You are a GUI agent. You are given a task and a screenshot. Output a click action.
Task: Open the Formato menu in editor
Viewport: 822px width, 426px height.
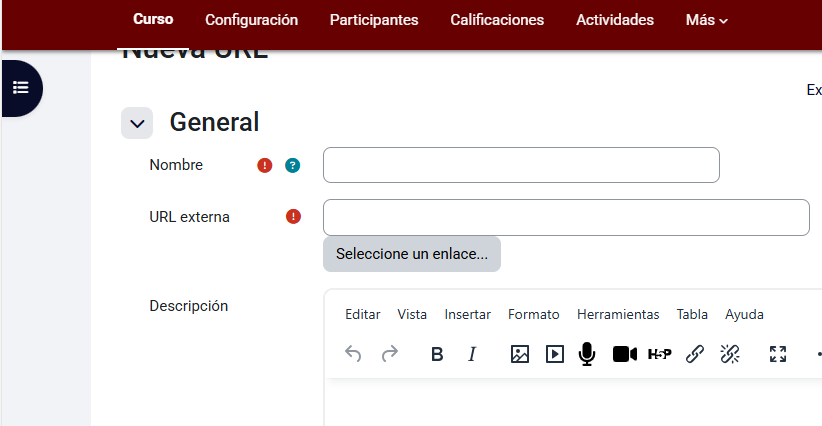click(x=533, y=314)
